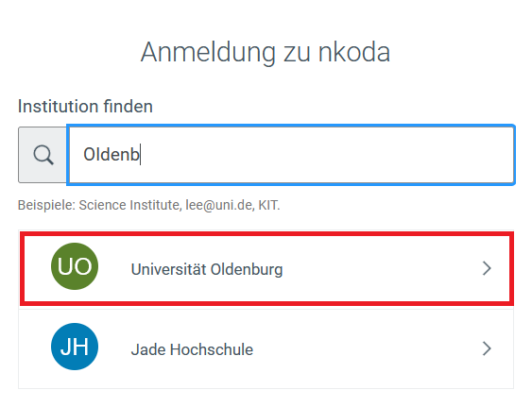Click the word nkoda in the title
The height and width of the screenshot is (407, 532).
[x=354, y=52]
